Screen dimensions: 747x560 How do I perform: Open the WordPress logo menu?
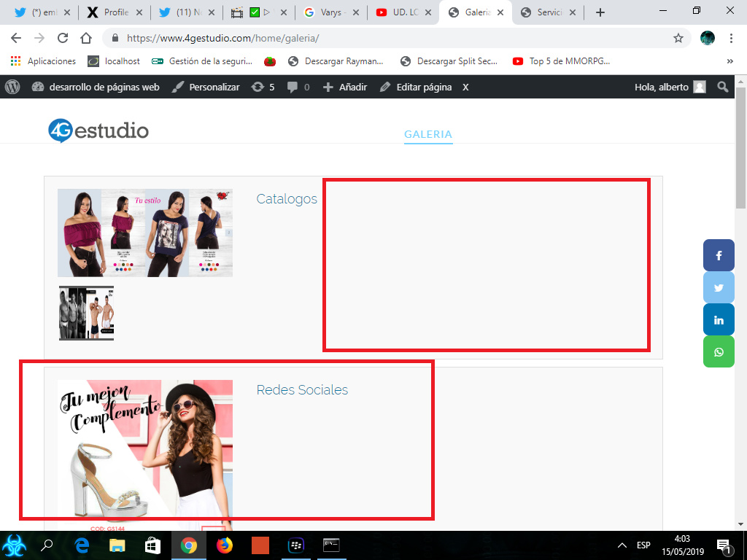(12, 87)
